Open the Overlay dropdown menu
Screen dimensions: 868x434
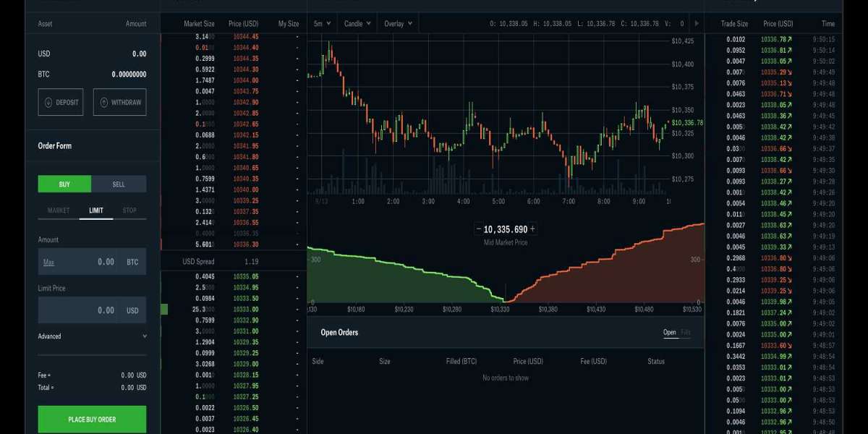point(399,24)
